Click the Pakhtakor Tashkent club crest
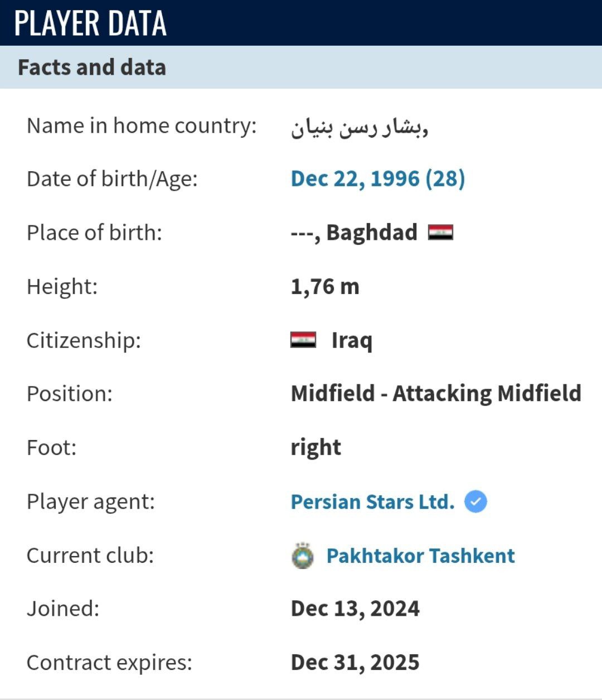 pos(303,556)
